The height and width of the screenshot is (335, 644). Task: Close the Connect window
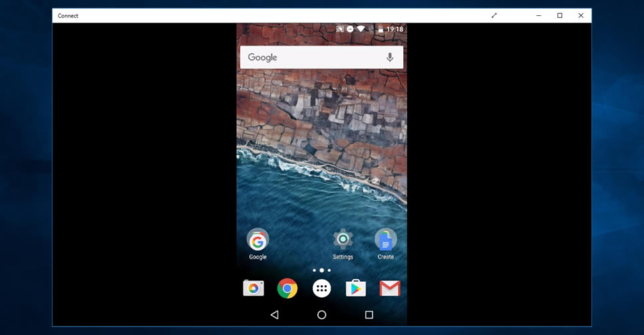click(581, 15)
